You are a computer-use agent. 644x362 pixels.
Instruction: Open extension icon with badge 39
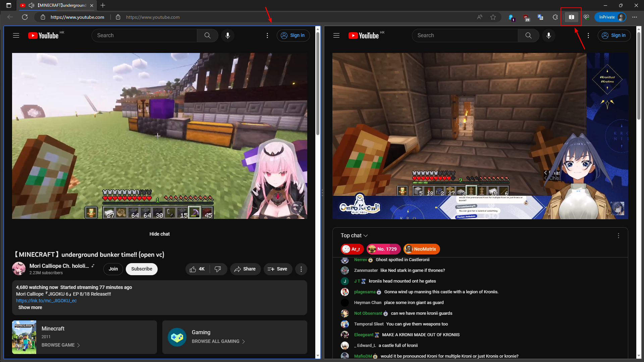coord(526,17)
